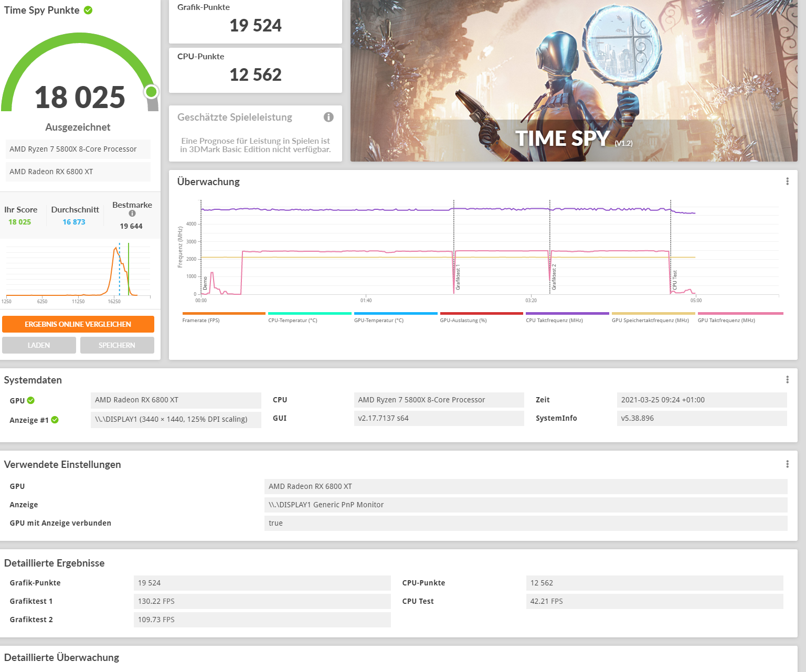The image size is (806, 672).
Task: Click the GUI version v2.17.7137 s64
Action: click(x=439, y=418)
